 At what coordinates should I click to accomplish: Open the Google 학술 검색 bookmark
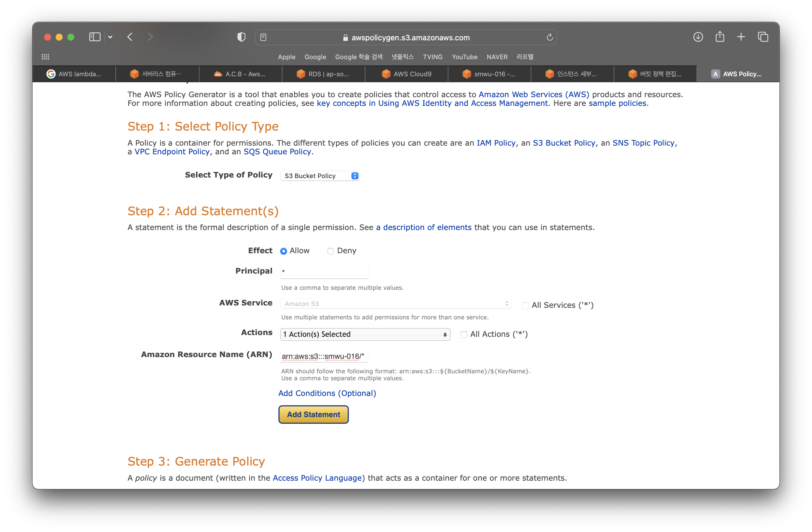(358, 57)
